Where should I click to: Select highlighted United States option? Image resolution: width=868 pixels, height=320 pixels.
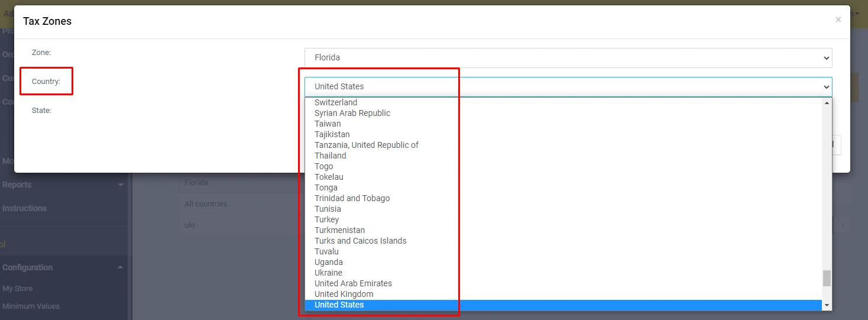point(339,305)
